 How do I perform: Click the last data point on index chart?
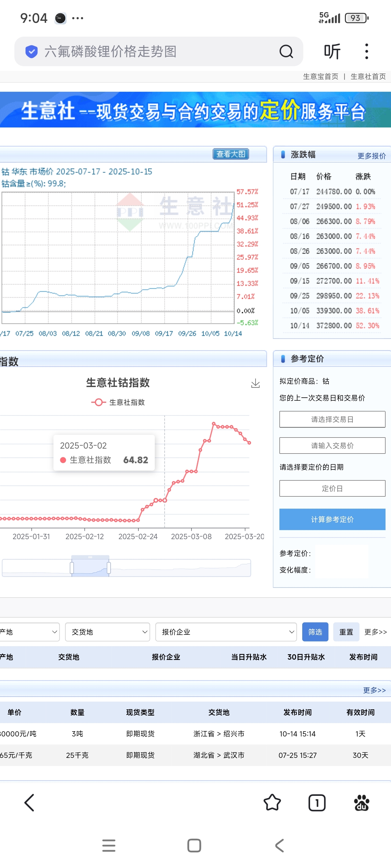[x=249, y=443]
